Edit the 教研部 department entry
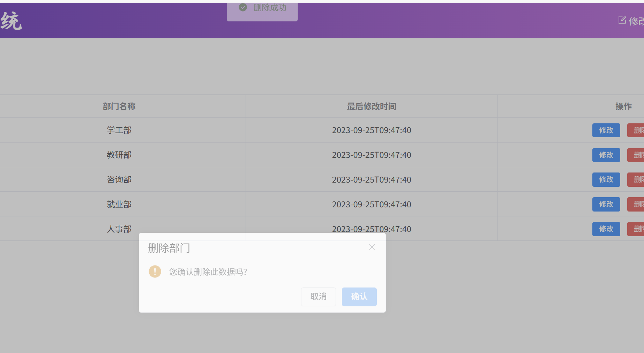The width and height of the screenshot is (644, 353). 606,155
